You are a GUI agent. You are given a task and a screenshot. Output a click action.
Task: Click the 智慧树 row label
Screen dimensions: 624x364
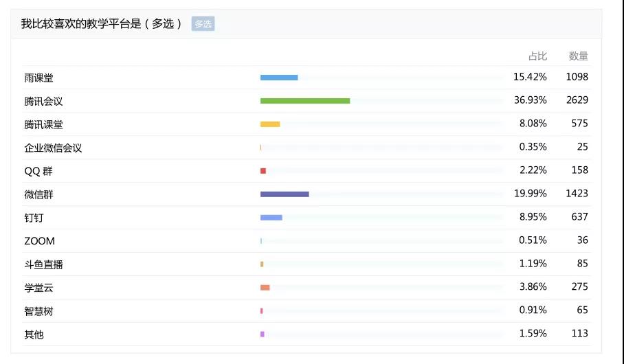[x=38, y=311]
